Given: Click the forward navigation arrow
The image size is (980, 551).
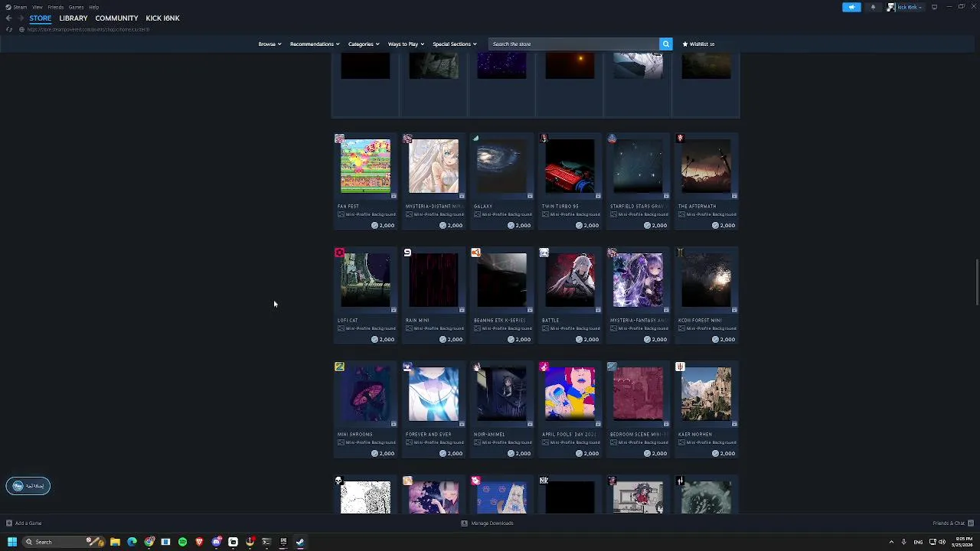Looking at the screenshot, I should (x=21, y=18).
